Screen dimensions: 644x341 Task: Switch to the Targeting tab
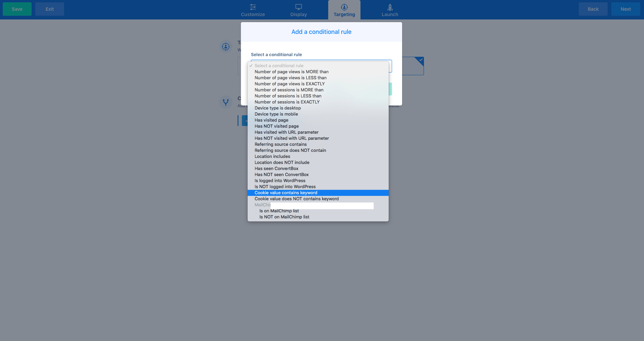pyautogui.click(x=344, y=10)
